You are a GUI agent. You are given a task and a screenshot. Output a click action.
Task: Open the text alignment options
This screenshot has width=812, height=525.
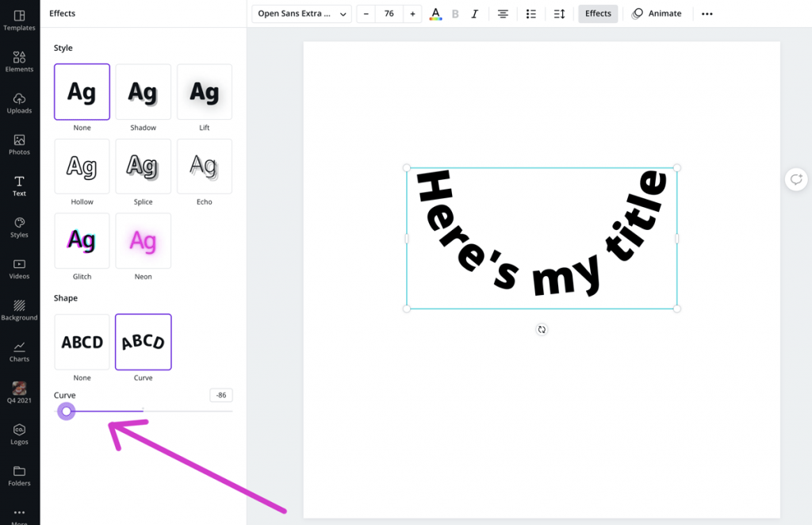point(503,13)
